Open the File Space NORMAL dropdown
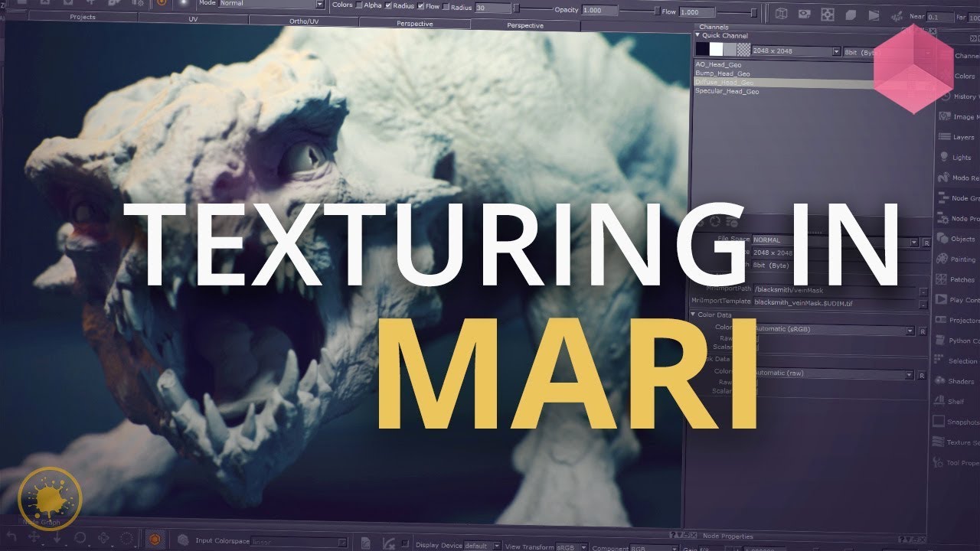Viewport: 980px width, 551px height. click(835, 241)
